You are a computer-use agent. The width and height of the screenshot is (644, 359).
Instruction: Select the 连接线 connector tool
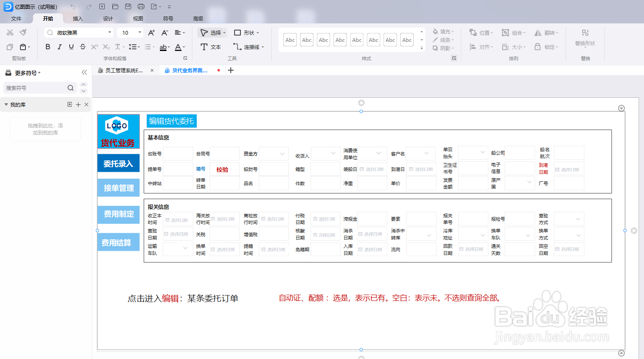click(249, 47)
